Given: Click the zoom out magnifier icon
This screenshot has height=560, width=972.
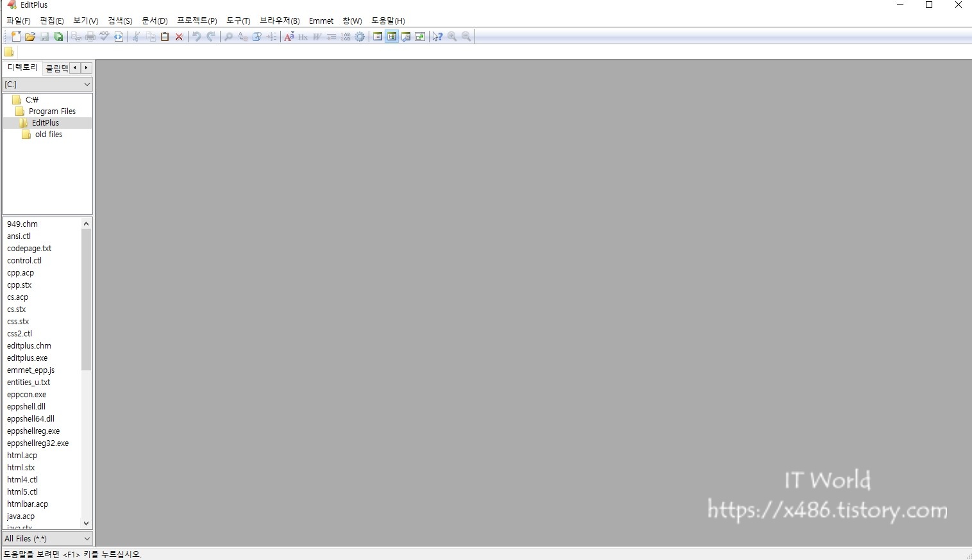Looking at the screenshot, I should point(466,37).
